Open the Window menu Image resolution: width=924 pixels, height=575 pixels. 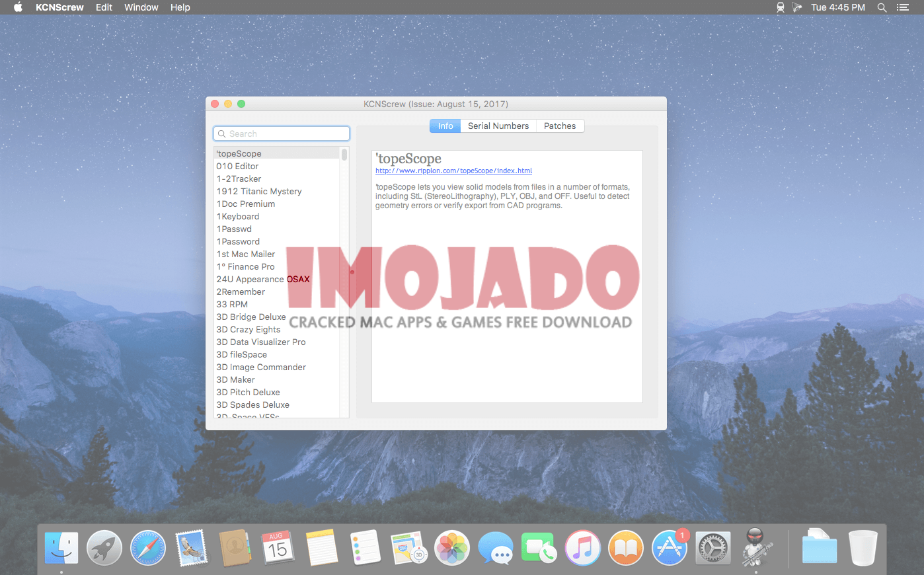(x=141, y=7)
